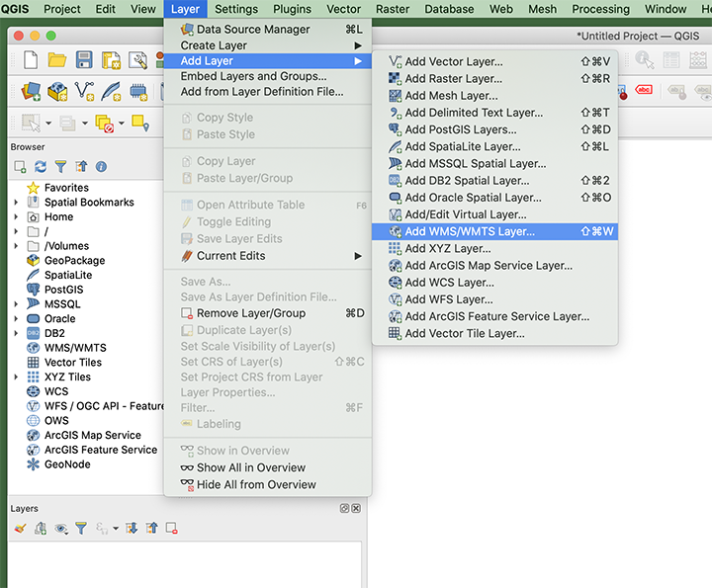
Task: Open the Project menu
Action: click(61, 9)
